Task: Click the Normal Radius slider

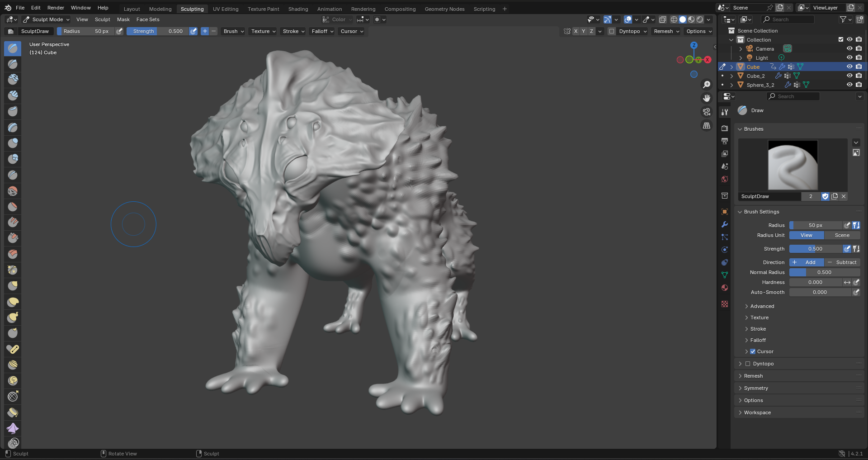Action: [x=824, y=272]
